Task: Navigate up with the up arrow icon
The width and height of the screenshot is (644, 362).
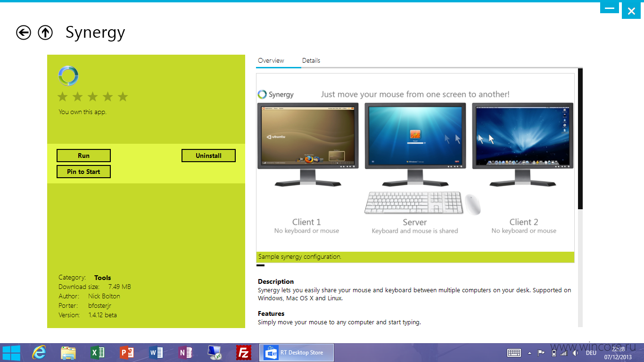Action: tap(45, 33)
